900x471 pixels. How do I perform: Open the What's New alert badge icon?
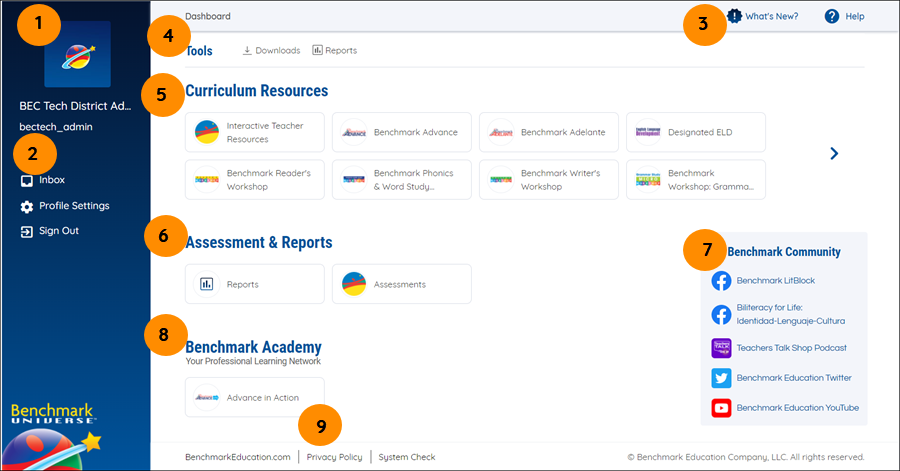pyautogui.click(x=734, y=16)
